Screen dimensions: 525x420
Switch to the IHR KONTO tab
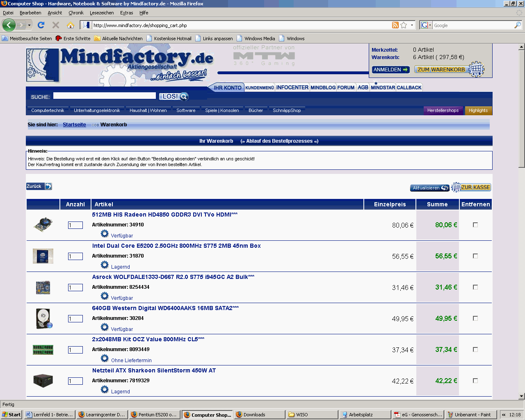coord(227,87)
